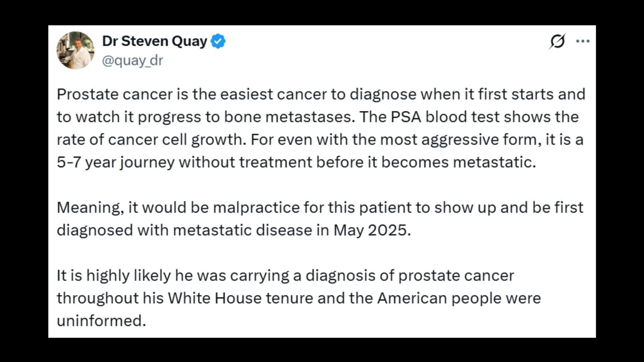Image resolution: width=644 pixels, height=362 pixels.
Task: Click the final word "uninformed."
Action: (101, 321)
